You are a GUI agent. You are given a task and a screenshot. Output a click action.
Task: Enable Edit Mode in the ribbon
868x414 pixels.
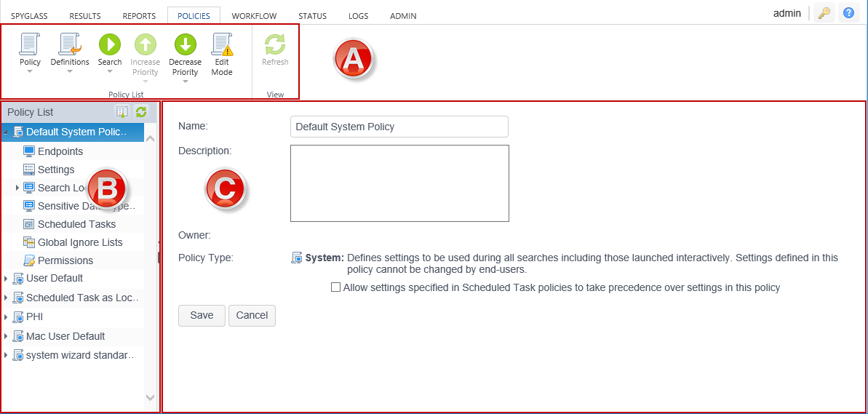222,46
